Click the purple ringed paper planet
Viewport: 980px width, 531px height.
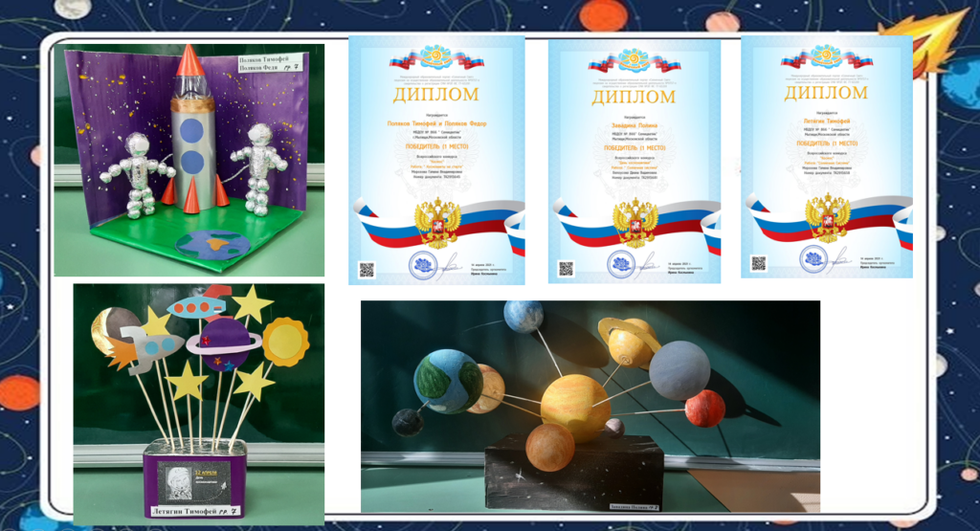[224, 344]
